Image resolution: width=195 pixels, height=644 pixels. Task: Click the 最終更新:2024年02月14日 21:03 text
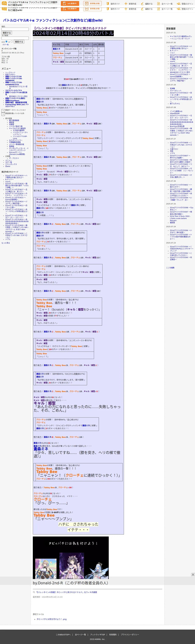pyautogui.click(x=48, y=597)
